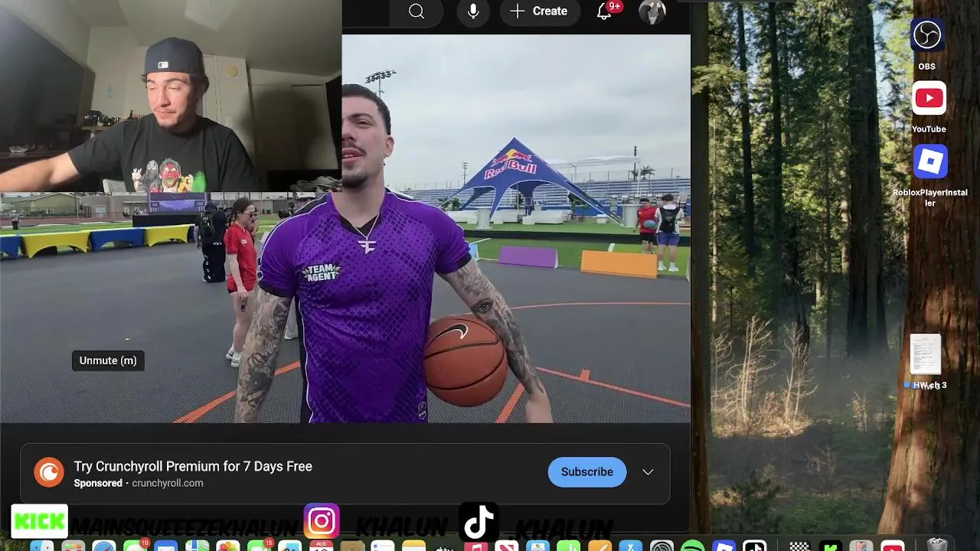980x551 pixels.
Task: Click the Crunchyroll orange logo in ad
Action: [48, 472]
